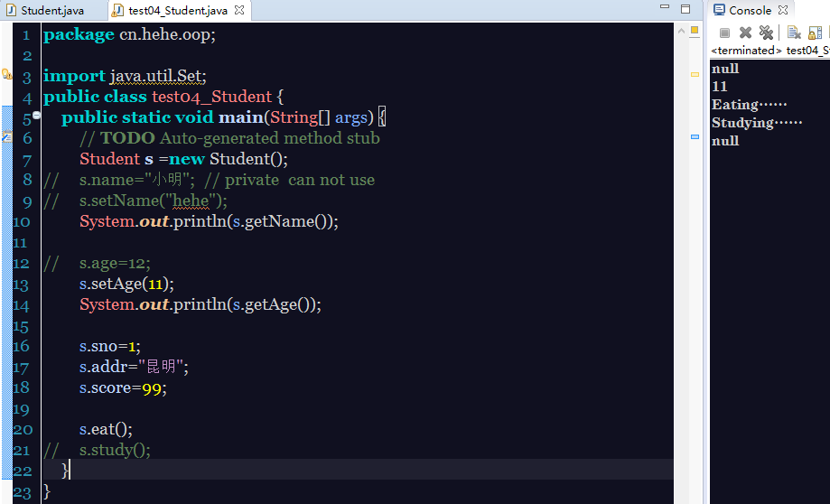Viewport: 830px width, 504px height.
Task: Click the commented 's.age=12;' line
Action: (x=115, y=263)
